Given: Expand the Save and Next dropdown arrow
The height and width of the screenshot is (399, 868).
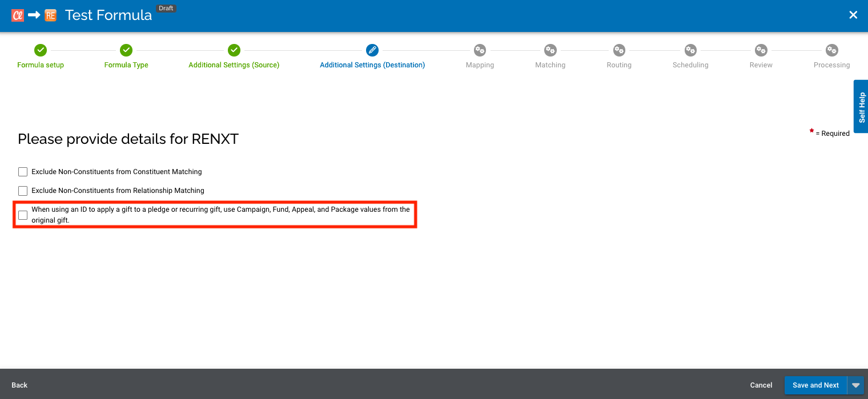Looking at the screenshot, I should [856, 385].
